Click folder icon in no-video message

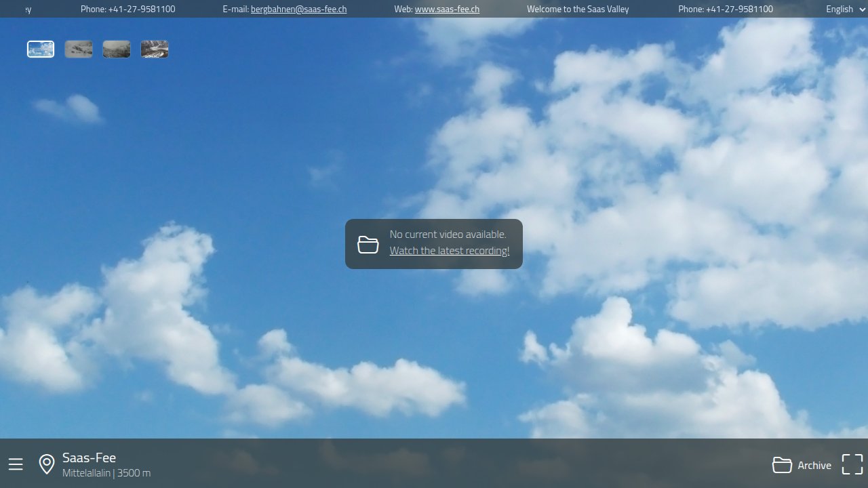click(368, 245)
